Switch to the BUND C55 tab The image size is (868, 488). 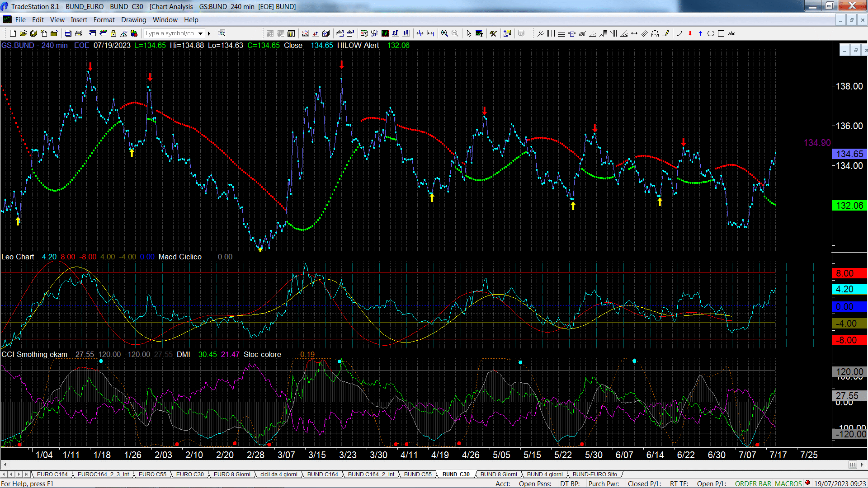[418, 474]
